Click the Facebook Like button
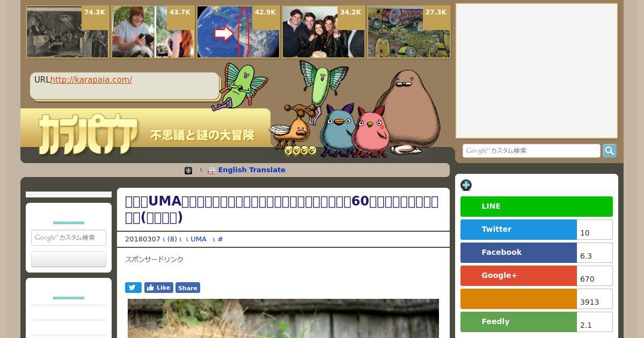644x338 pixels. click(158, 288)
